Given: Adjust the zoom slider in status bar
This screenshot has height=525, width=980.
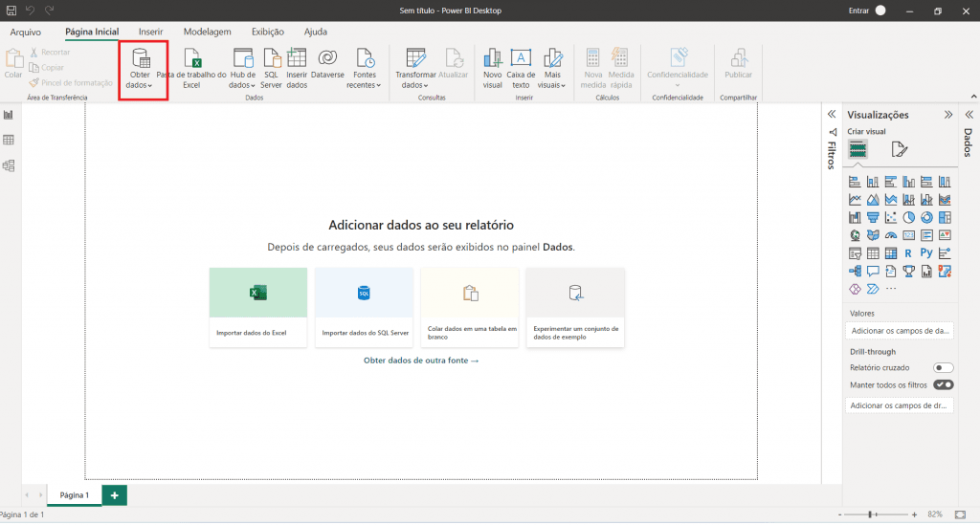Looking at the screenshot, I should [870, 514].
